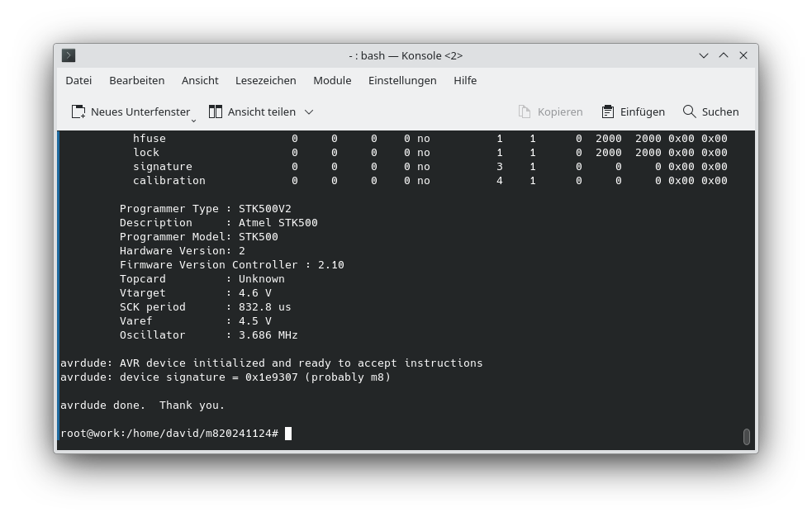
Task: Open the Bearbeiten menu
Action: click(x=136, y=80)
